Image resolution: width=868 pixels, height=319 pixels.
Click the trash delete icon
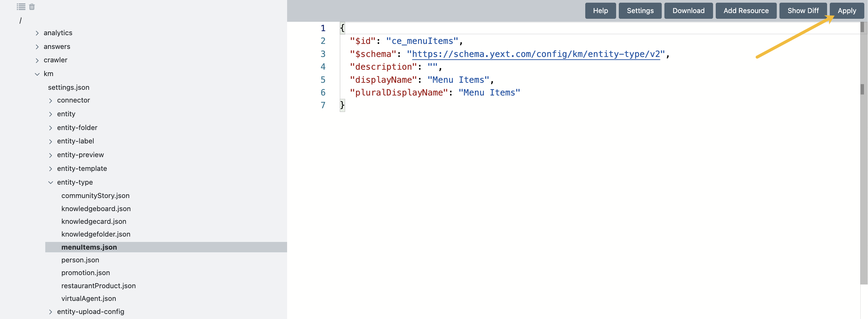click(x=32, y=7)
